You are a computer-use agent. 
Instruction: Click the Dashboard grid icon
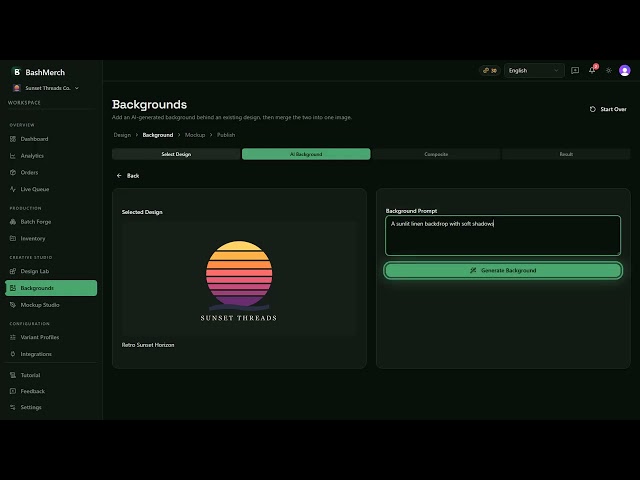coord(13,139)
